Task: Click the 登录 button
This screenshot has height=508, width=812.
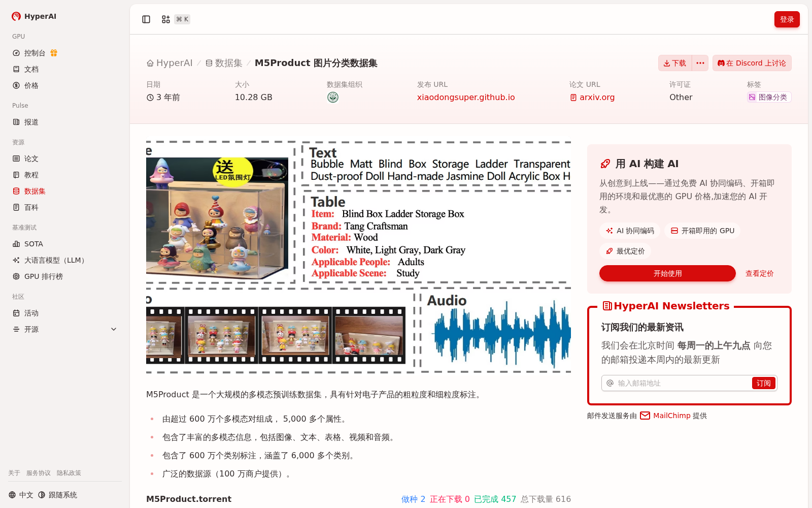Action: coord(787,19)
